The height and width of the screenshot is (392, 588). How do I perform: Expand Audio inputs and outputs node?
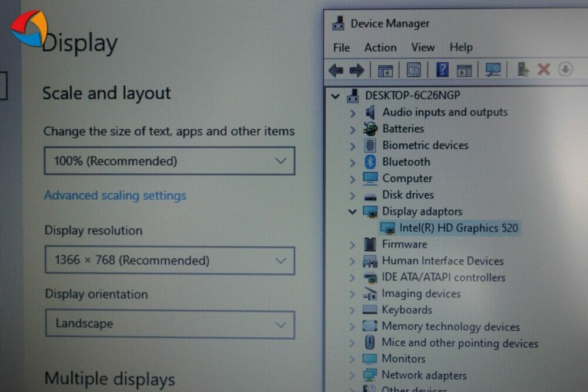(x=352, y=113)
